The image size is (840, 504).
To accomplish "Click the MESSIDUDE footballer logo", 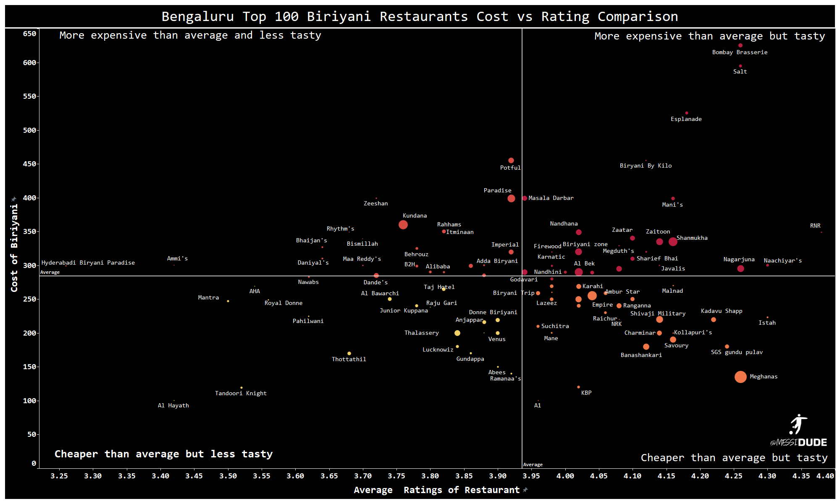I will click(797, 425).
